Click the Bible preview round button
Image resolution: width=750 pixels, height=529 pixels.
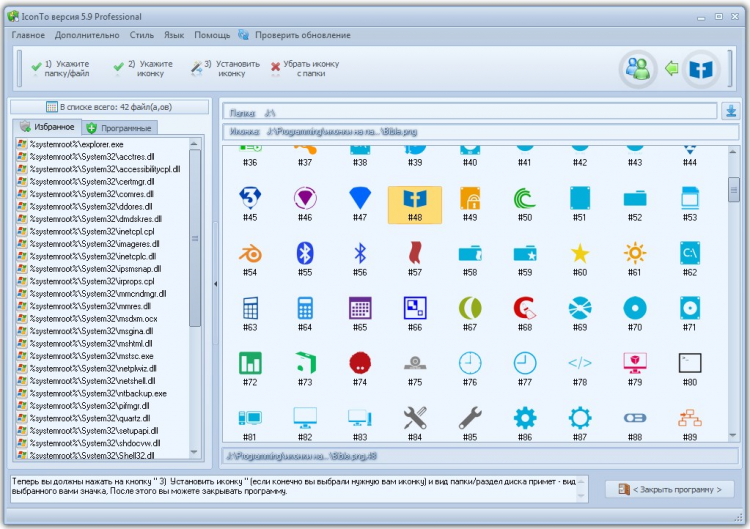[x=701, y=69]
